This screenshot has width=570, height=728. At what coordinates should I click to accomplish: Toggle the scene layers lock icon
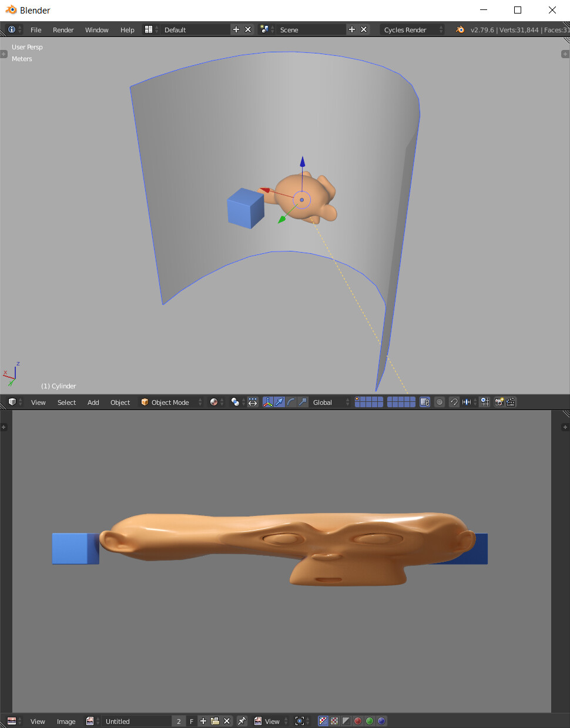(424, 402)
